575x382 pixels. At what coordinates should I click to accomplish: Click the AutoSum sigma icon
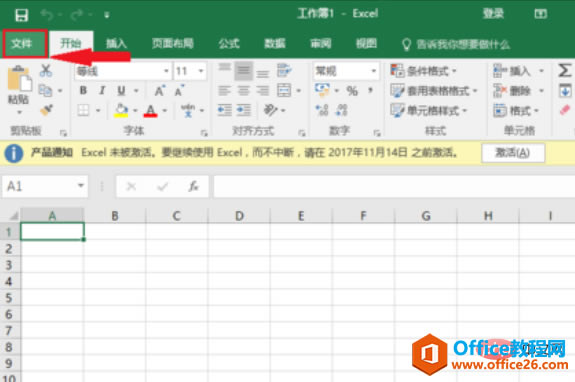[x=565, y=70]
